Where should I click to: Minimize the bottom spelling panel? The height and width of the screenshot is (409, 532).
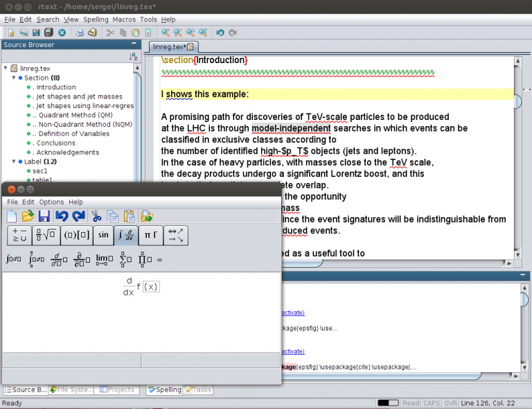[x=523, y=275]
